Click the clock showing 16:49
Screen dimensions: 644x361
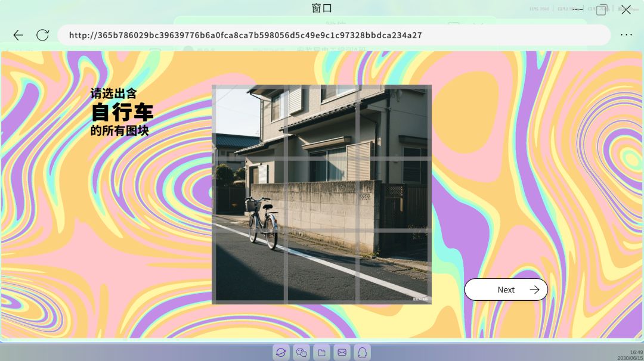coord(636,353)
